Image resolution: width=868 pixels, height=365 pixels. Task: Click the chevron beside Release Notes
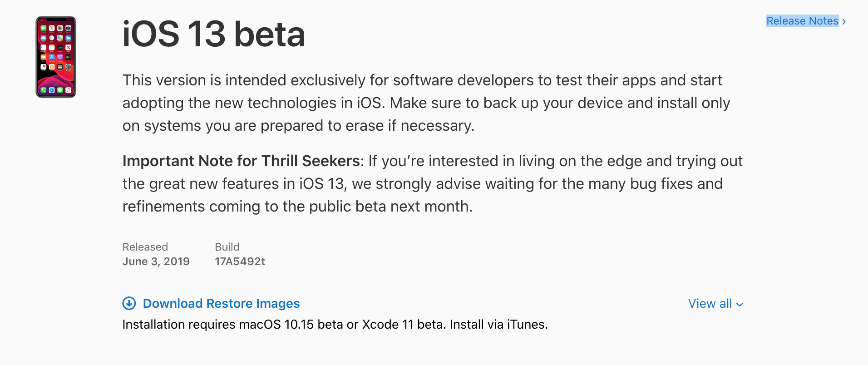[844, 21]
